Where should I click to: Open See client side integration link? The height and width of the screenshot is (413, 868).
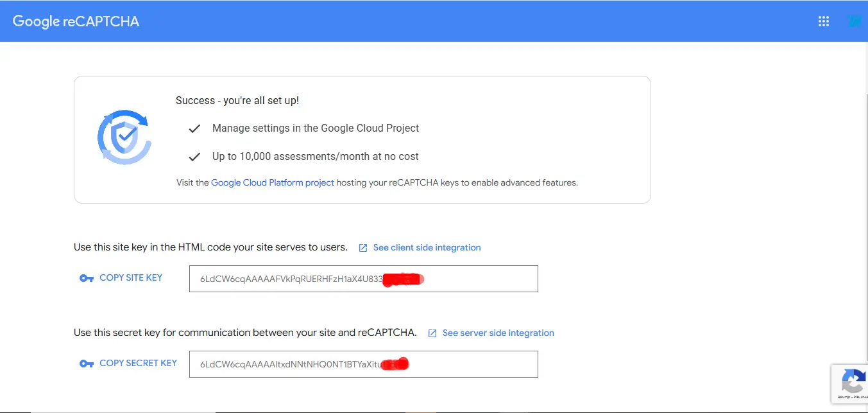click(427, 247)
